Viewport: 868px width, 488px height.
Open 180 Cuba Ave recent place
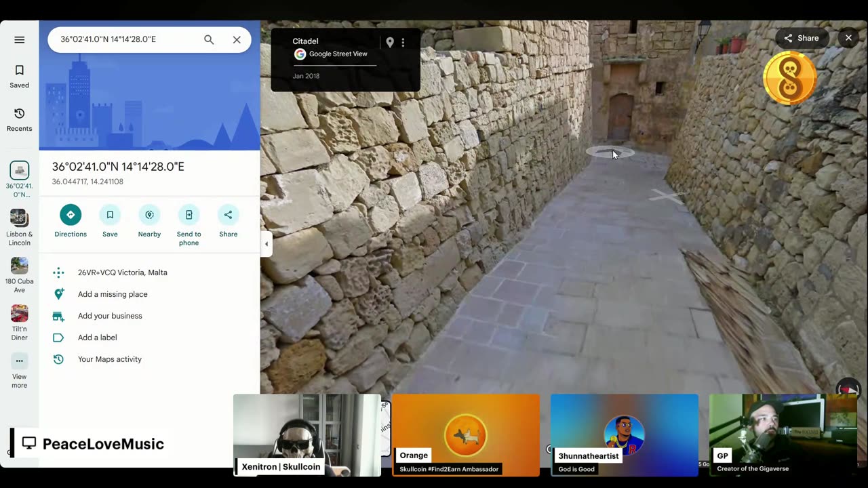point(19,275)
